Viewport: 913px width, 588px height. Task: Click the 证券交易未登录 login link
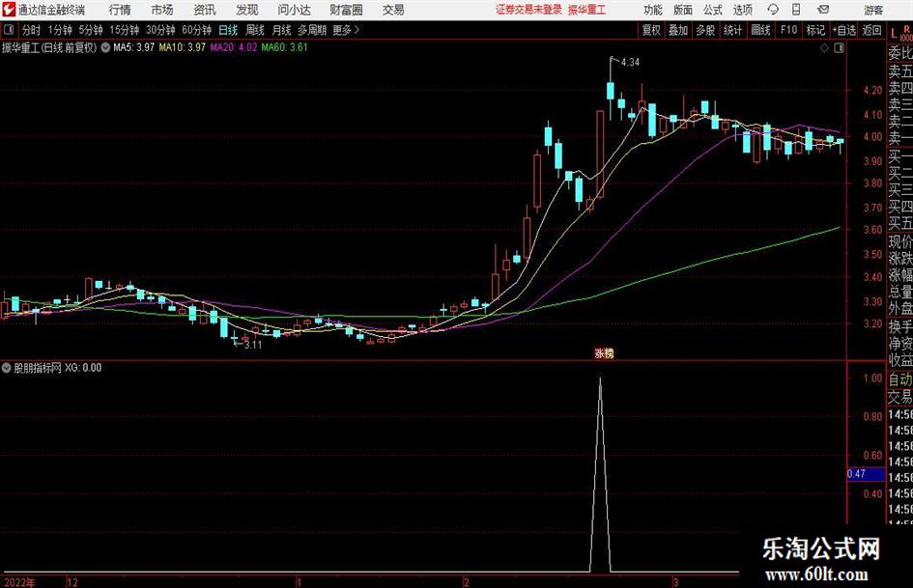[528, 10]
